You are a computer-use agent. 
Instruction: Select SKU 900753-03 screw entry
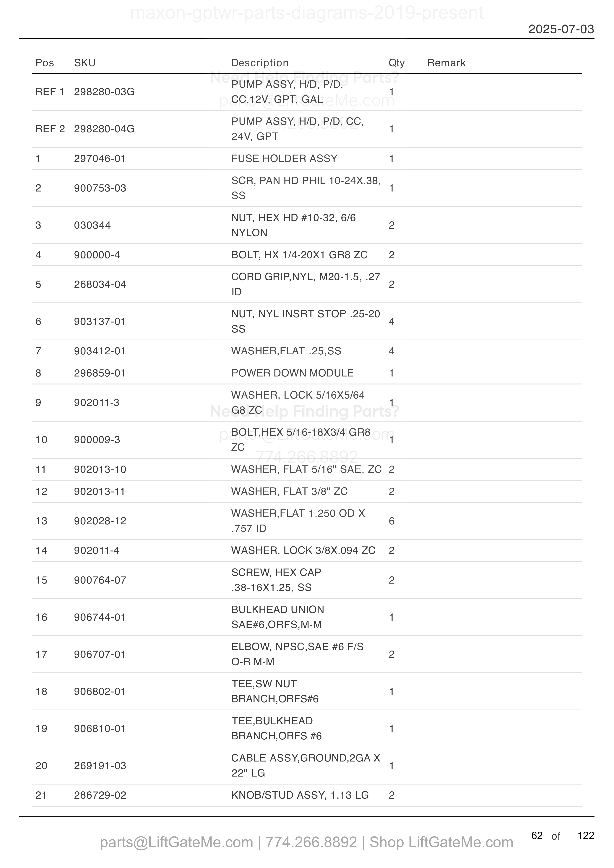tap(100, 188)
